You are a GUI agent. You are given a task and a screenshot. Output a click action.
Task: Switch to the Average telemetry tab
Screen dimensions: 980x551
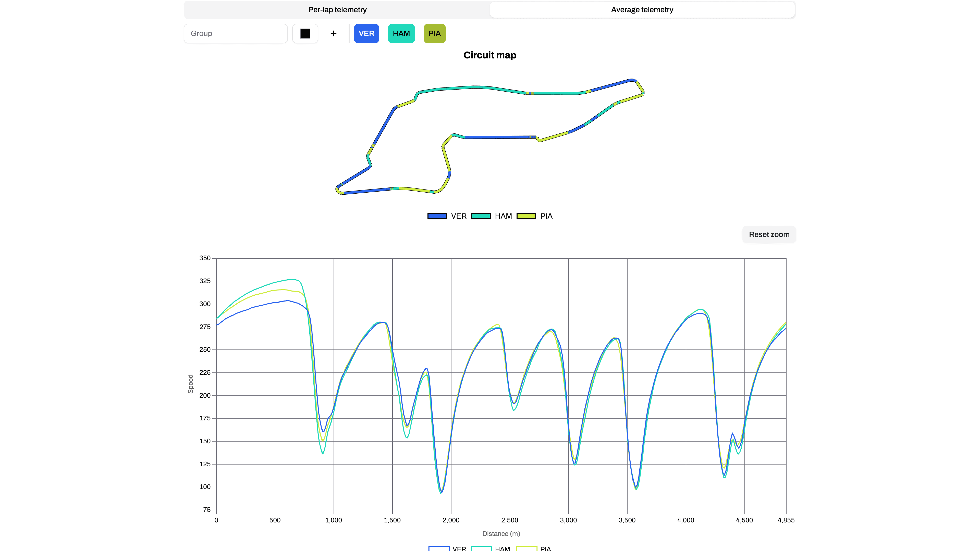point(642,9)
